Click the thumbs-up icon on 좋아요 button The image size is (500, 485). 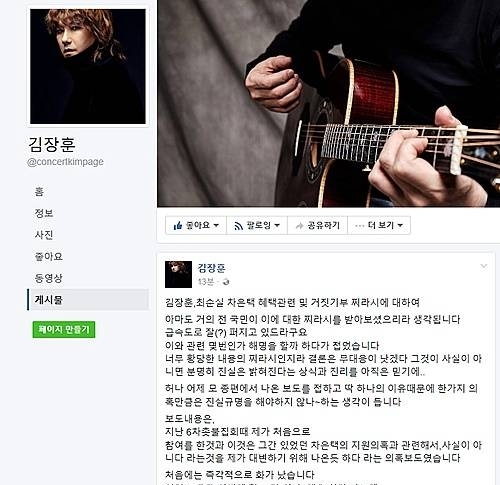[178, 226]
